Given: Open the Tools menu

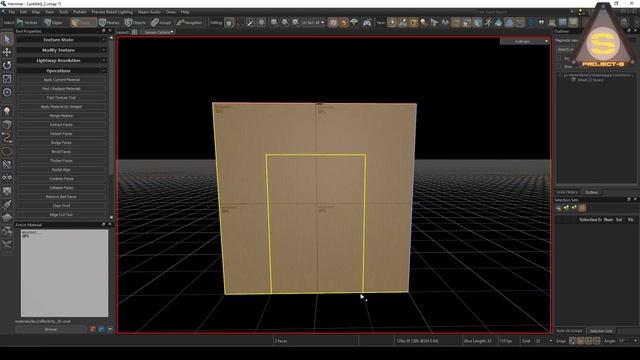Looking at the screenshot, I should pyautogui.click(x=63, y=12).
